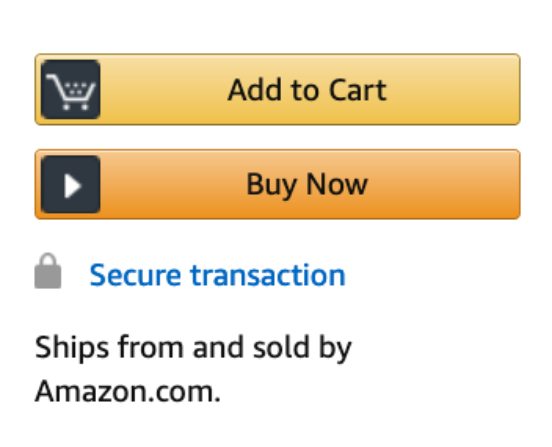Click the word 'Secure' in the blue link
552x447 pixels.
pyautogui.click(x=136, y=275)
